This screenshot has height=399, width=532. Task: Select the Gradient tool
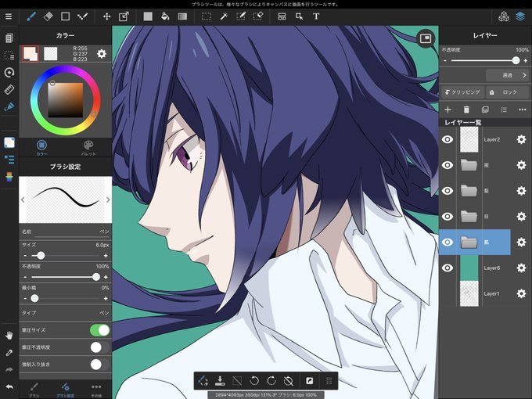[182, 16]
